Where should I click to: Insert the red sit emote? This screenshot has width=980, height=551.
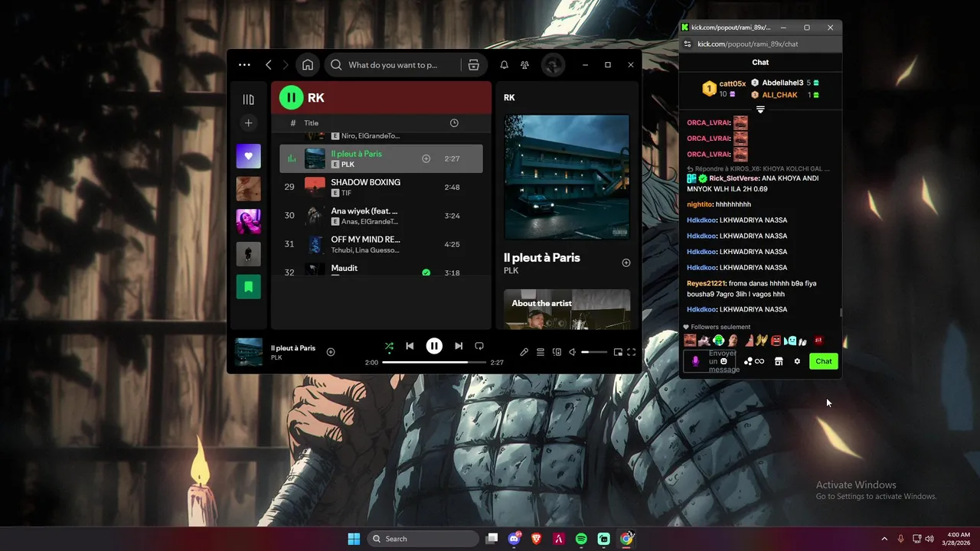(x=818, y=341)
